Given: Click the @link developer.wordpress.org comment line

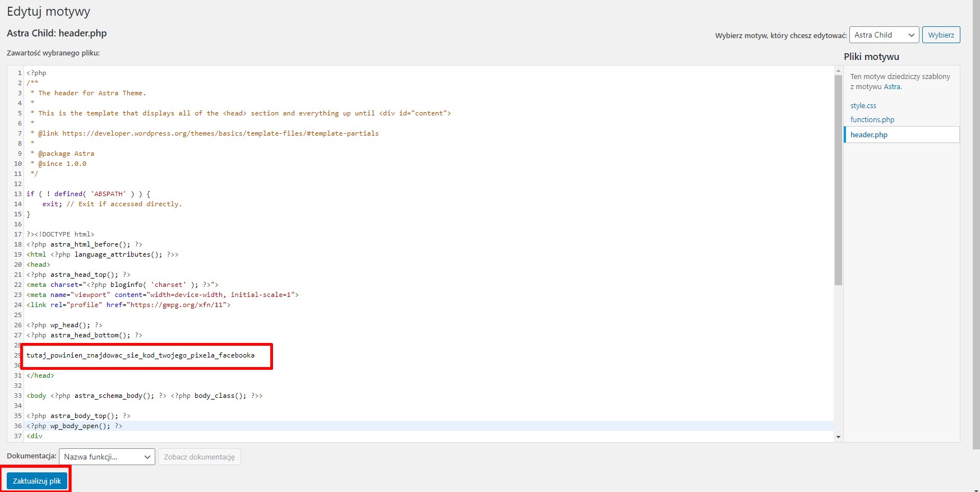Looking at the screenshot, I should coord(205,133).
